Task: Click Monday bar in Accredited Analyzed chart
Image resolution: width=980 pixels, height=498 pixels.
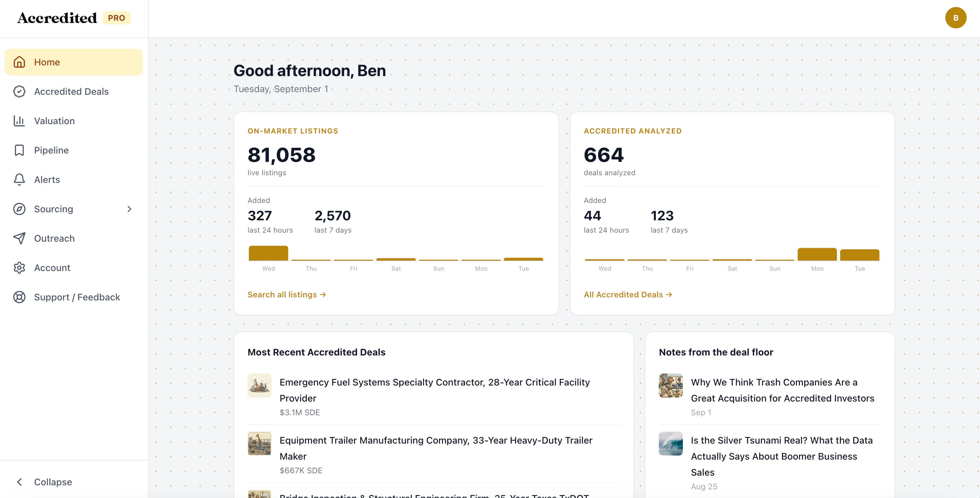Action: 817,254
